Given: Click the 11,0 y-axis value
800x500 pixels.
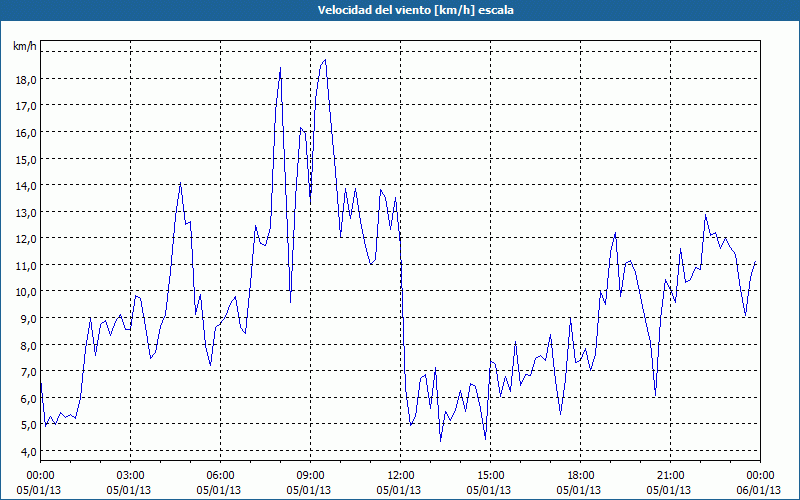Looking at the screenshot, I should point(27,265).
